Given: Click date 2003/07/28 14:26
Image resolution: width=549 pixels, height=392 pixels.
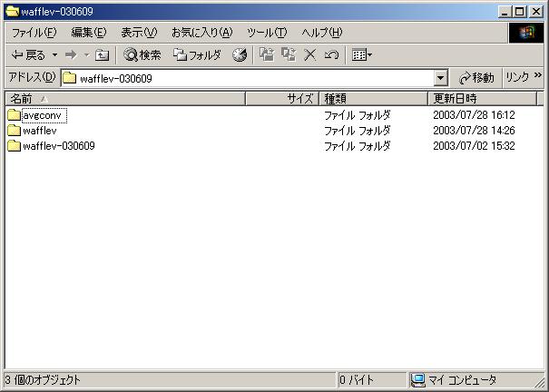Looking at the screenshot, I should [474, 130].
